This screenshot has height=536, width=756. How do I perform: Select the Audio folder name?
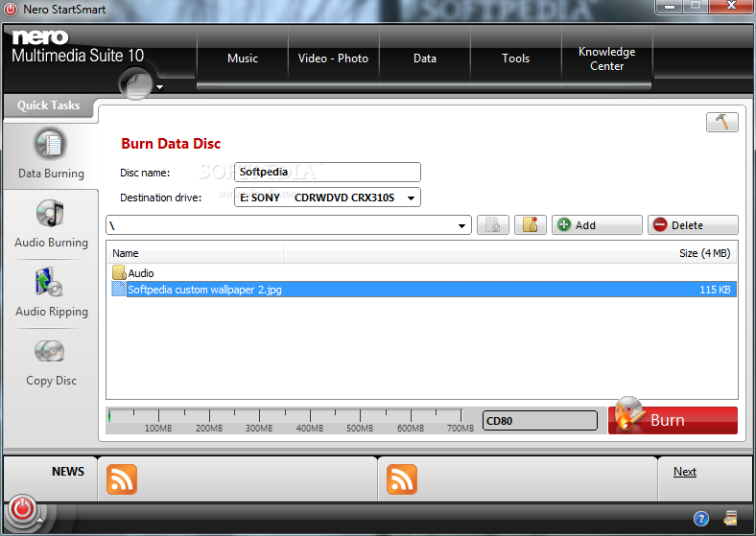[141, 273]
